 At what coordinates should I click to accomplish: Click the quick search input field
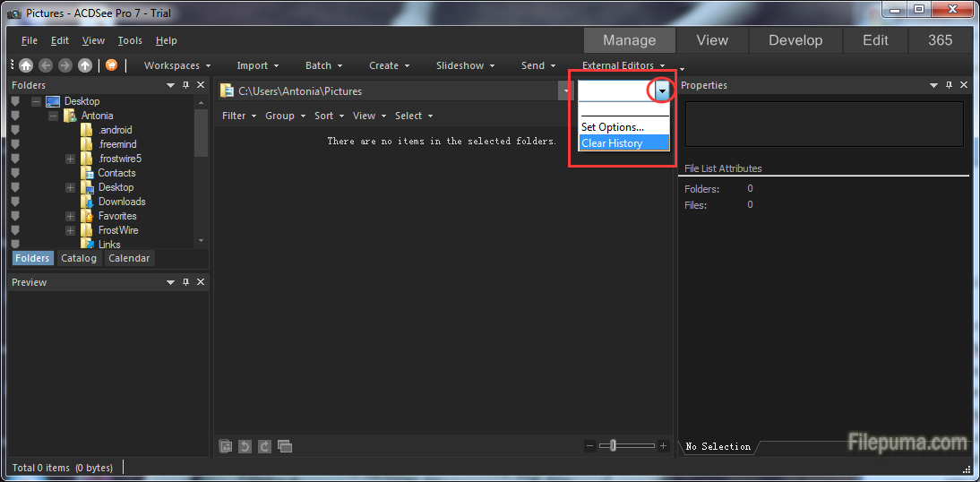[x=615, y=90]
